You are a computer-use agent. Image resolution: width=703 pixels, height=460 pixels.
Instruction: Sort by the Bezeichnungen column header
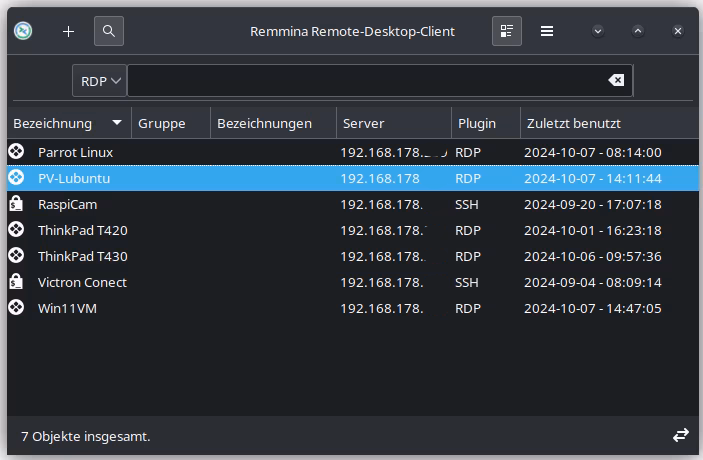(x=273, y=123)
